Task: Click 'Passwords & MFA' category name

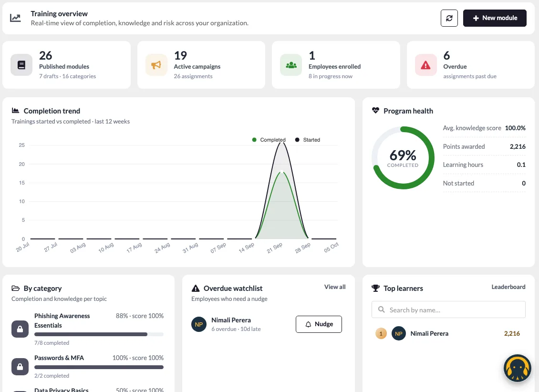Action: (59, 358)
